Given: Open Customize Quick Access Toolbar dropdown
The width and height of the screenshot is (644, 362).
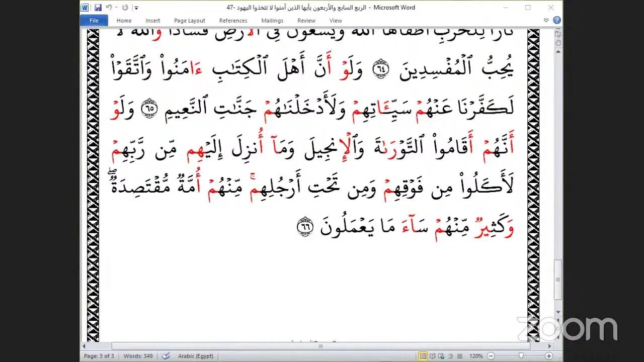Looking at the screenshot, I should (x=136, y=8).
